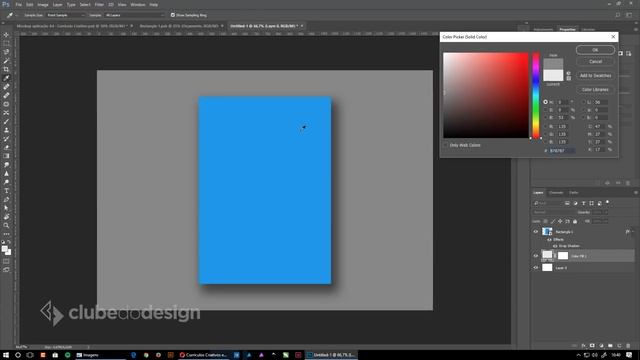
Task: Hide the Color Fill 1 layer
Action: pyautogui.click(x=536, y=256)
